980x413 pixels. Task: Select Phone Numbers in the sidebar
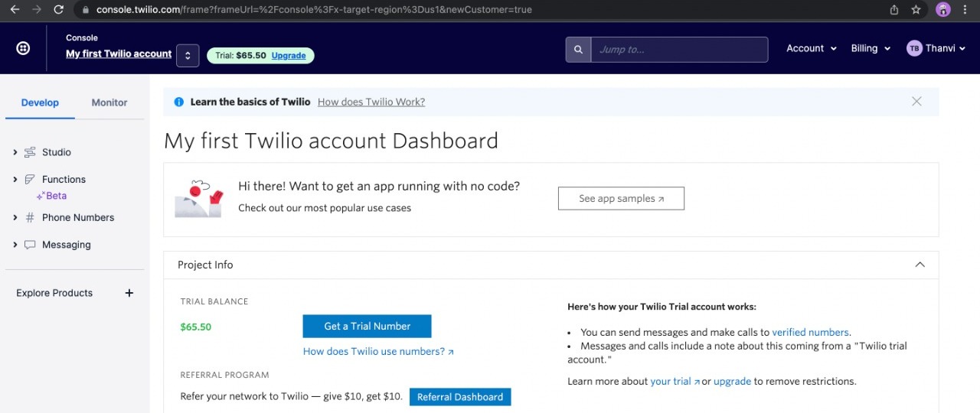tap(78, 217)
